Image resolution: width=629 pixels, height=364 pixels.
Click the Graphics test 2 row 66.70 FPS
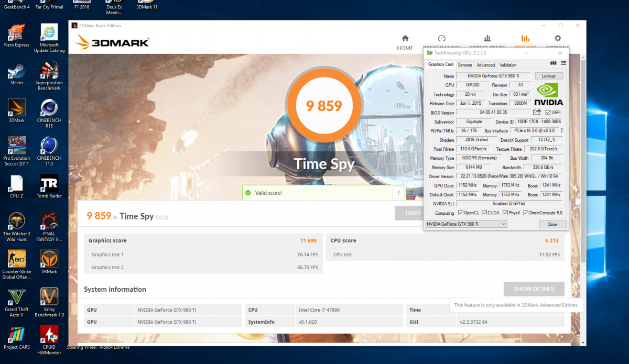point(203,267)
